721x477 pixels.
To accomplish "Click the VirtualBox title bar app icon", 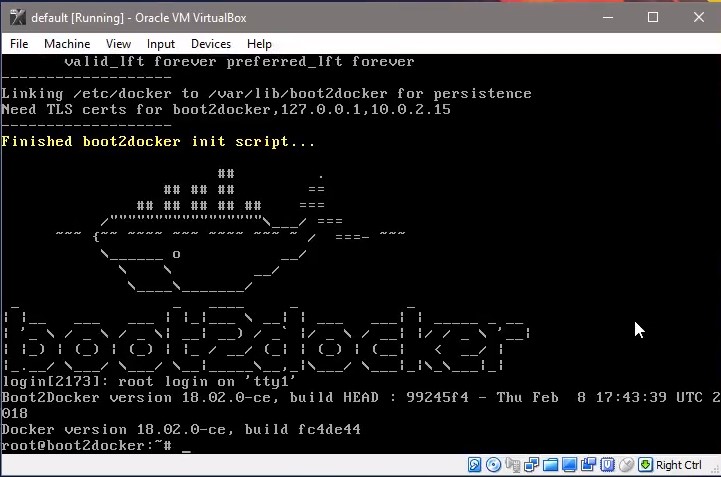I will click(x=17, y=17).
